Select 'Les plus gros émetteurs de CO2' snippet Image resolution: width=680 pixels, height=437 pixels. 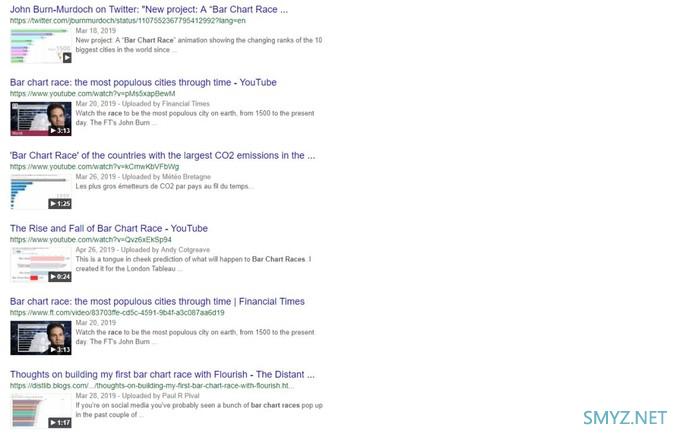coord(164,186)
